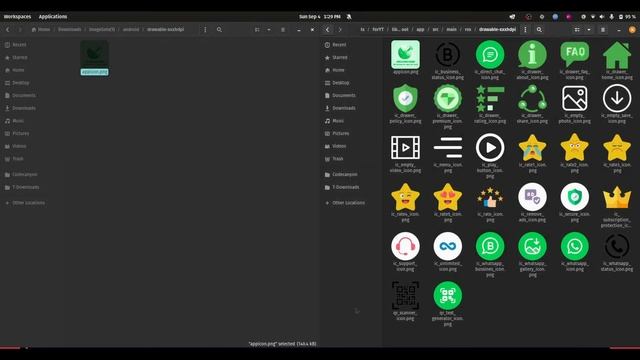
Task: Open the Workspaces menu in top bar
Action: [17, 17]
